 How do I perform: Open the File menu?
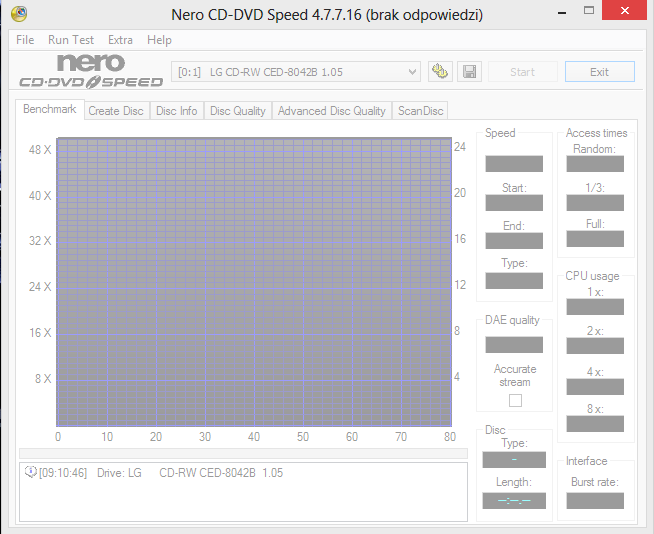point(25,40)
